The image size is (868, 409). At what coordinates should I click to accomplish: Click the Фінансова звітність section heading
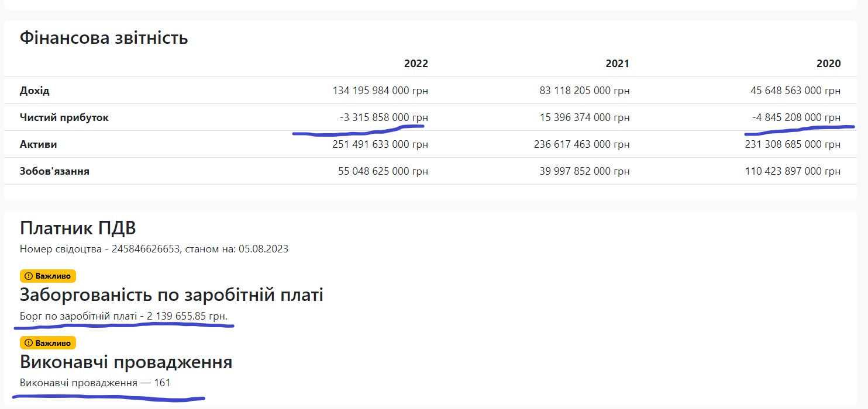point(104,38)
